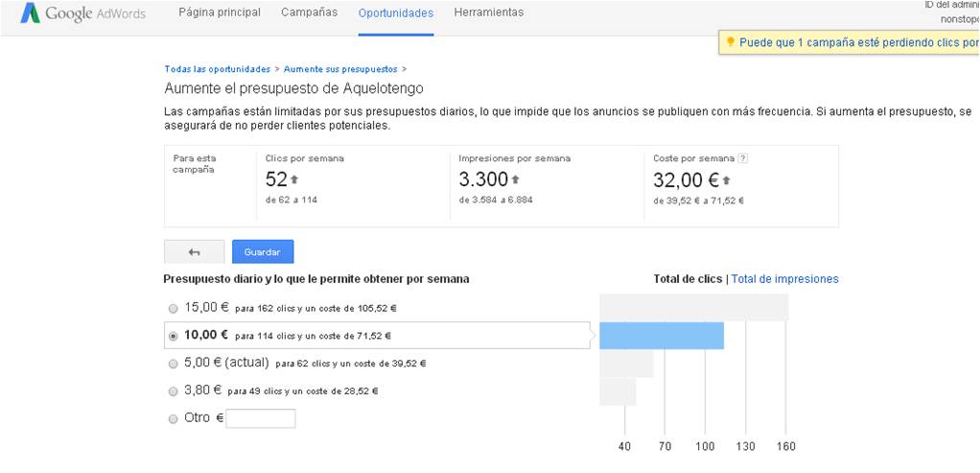Screen dimensions: 980x473
Task: Click the 'de 39,52 € a 71,52 €' cost range
Action: click(x=698, y=201)
